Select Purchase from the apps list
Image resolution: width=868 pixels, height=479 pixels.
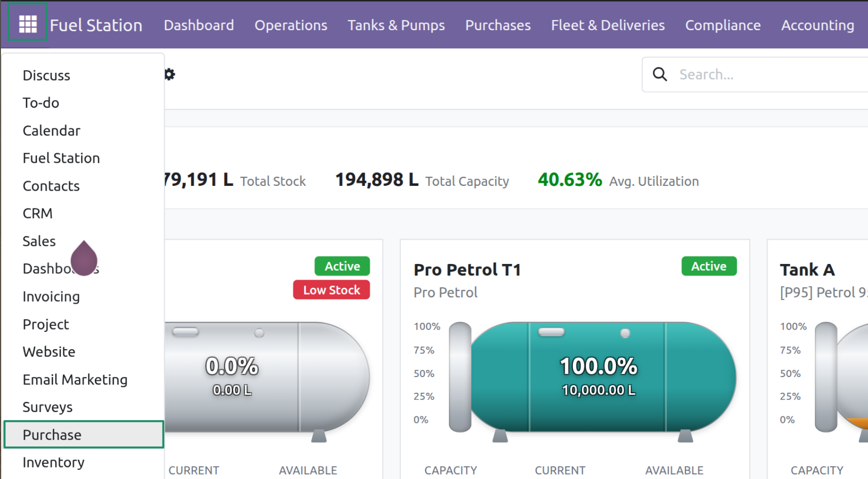(x=83, y=434)
